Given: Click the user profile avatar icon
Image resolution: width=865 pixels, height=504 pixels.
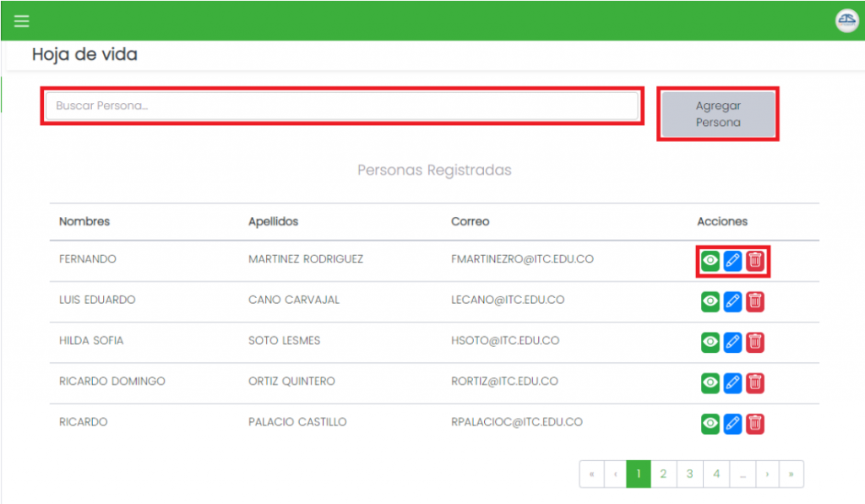Looking at the screenshot, I should (846, 21).
